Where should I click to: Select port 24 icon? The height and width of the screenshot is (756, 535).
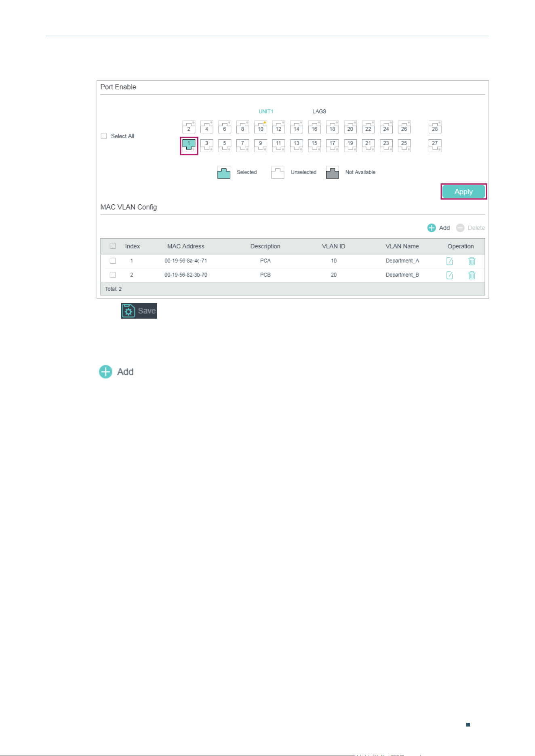point(386,127)
